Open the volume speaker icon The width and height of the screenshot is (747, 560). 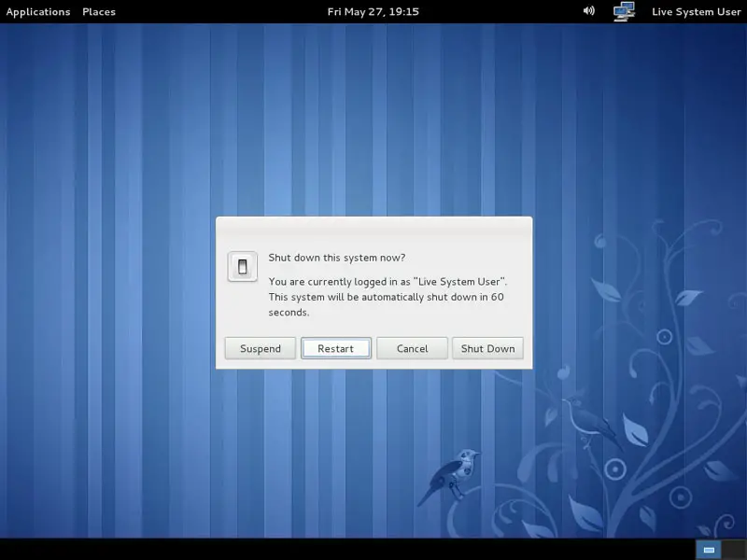[x=589, y=11]
